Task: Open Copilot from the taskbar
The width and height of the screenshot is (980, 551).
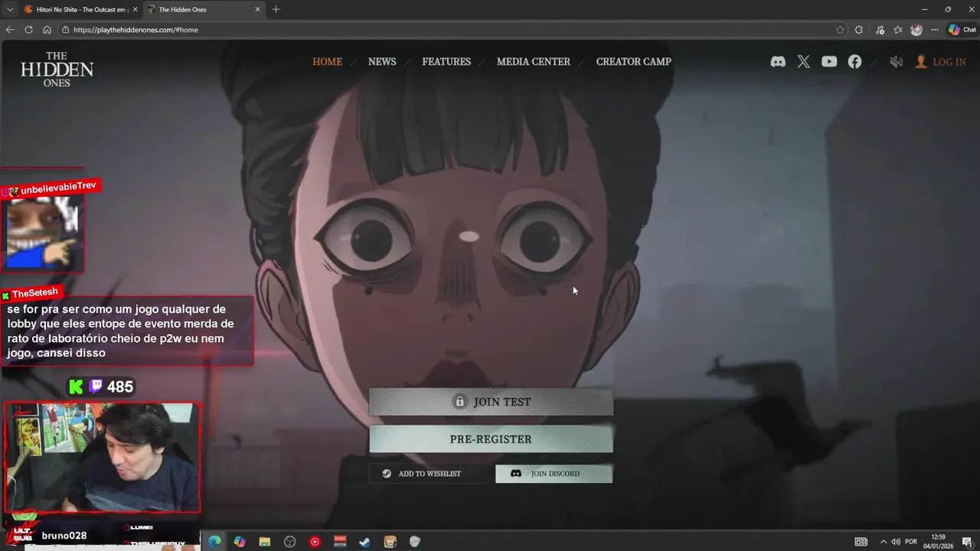Action: (x=240, y=542)
